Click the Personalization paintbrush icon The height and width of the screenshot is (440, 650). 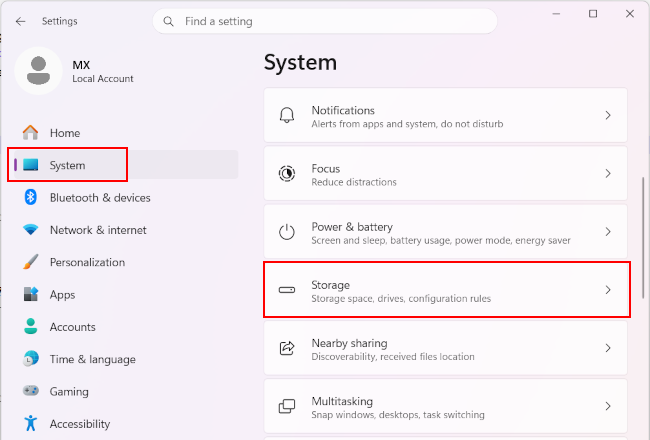tap(31, 262)
